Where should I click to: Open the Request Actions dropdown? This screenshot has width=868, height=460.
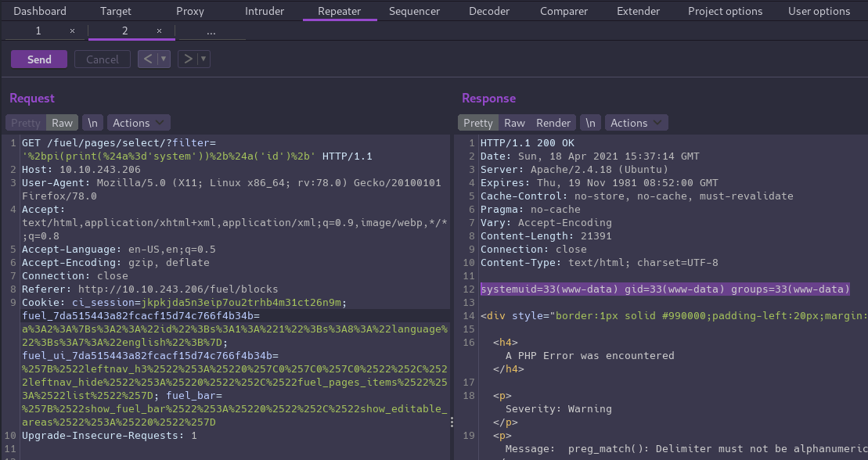(x=139, y=123)
